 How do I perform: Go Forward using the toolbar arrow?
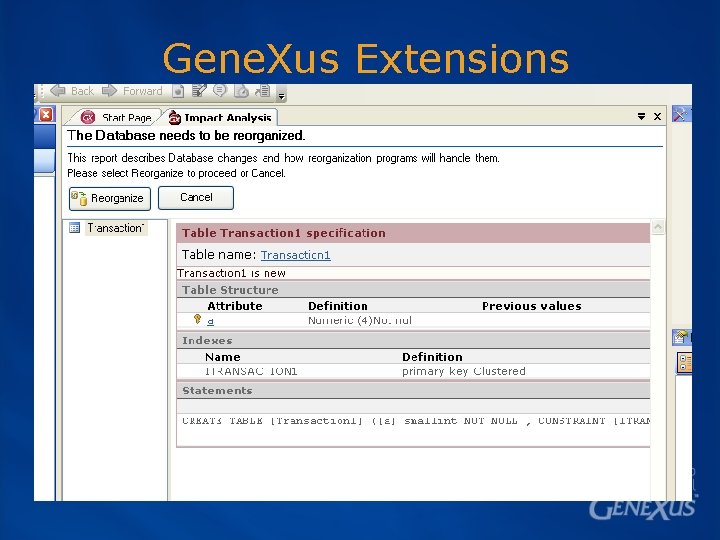132,90
